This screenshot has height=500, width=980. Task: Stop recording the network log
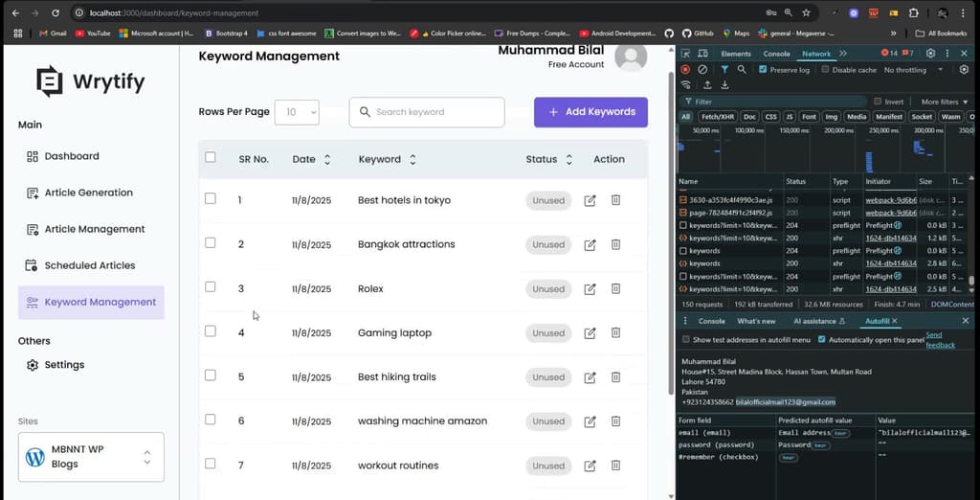coord(685,70)
